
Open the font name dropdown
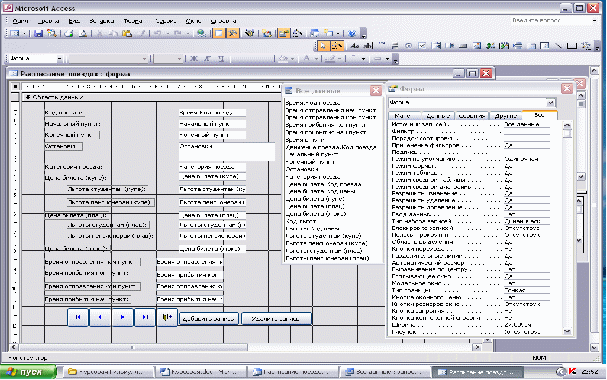144,59
